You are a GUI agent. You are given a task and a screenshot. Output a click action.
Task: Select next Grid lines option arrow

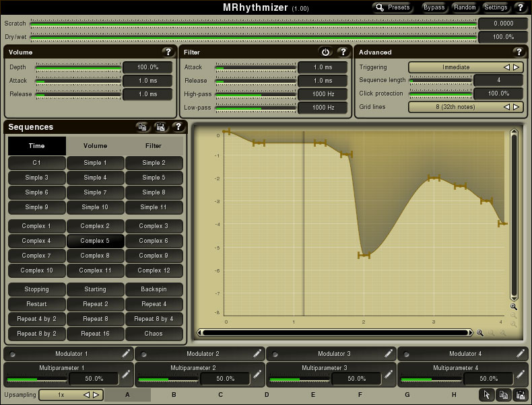[516, 107]
